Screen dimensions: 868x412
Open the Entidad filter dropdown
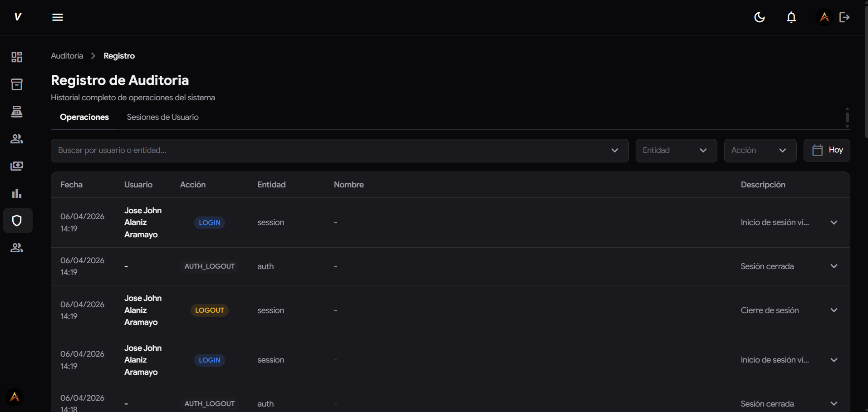[x=676, y=151]
